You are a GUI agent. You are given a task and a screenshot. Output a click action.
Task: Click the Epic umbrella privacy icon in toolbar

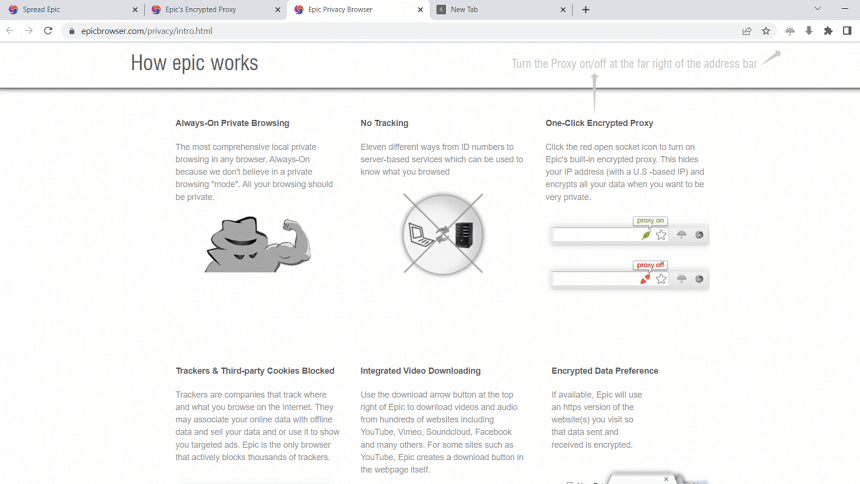(x=790, y=31)
